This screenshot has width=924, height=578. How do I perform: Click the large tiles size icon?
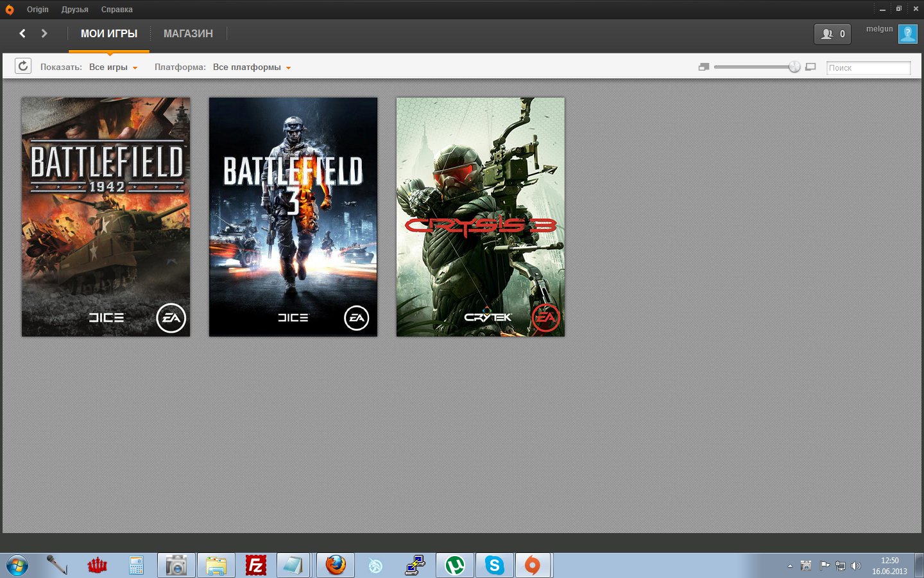click(x=810, y=67)
